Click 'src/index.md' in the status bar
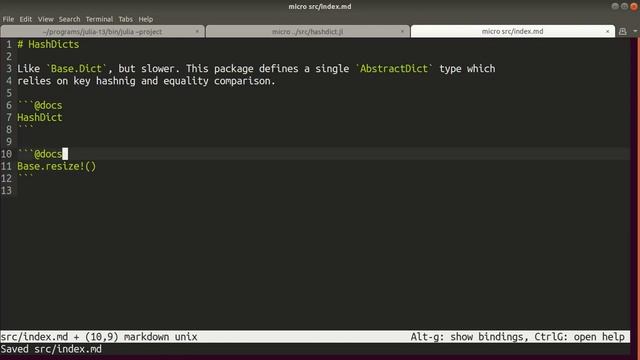The height and width of the screenshot is (360, 640). (x=34, y=337)
